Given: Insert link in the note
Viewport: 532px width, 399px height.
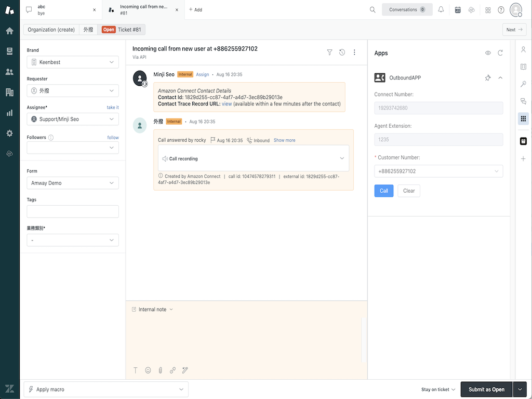Looking at the screenshot, I should pyautogui.click(x=172, y=370).
